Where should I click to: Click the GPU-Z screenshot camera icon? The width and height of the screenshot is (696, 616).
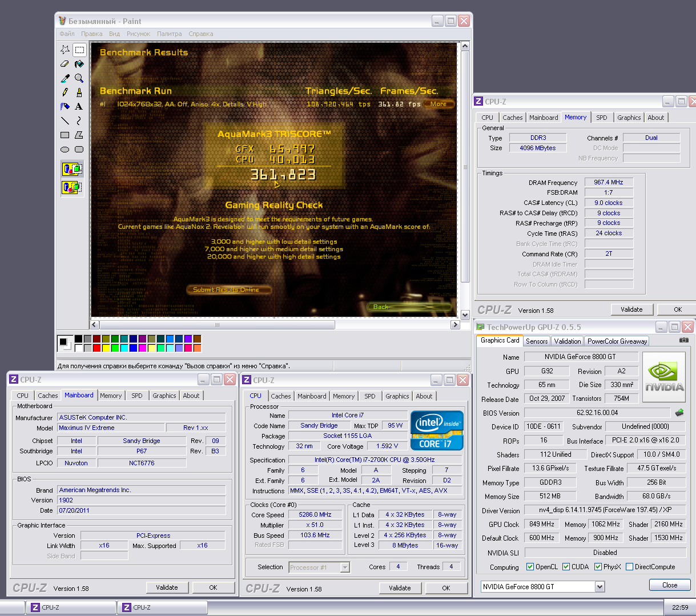(684, 340)
